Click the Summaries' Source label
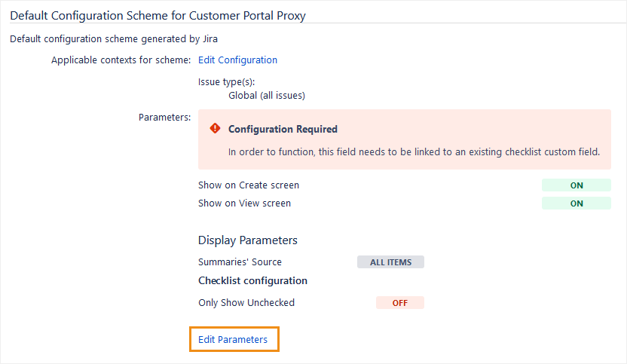 [240, 262]
